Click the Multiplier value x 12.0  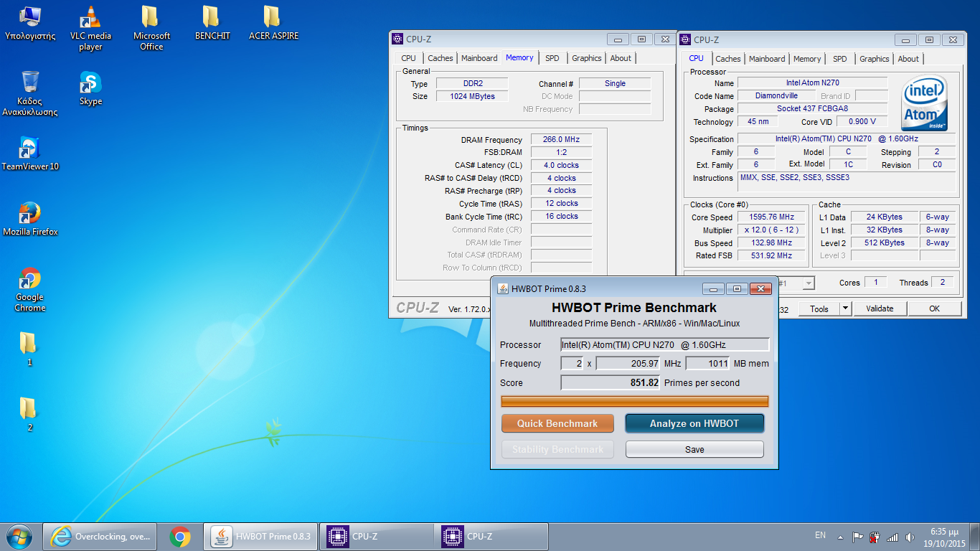773,230
